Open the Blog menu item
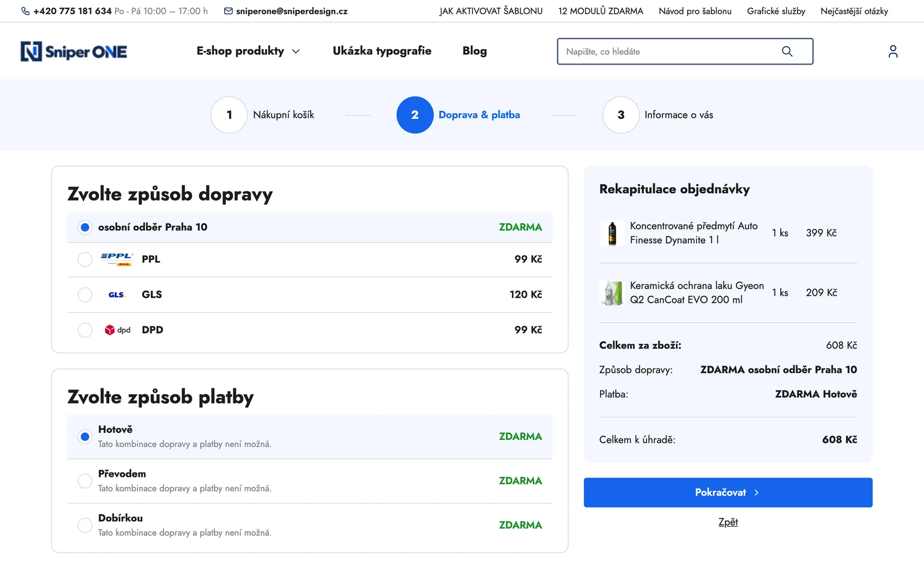 click(x=475, y=51)
